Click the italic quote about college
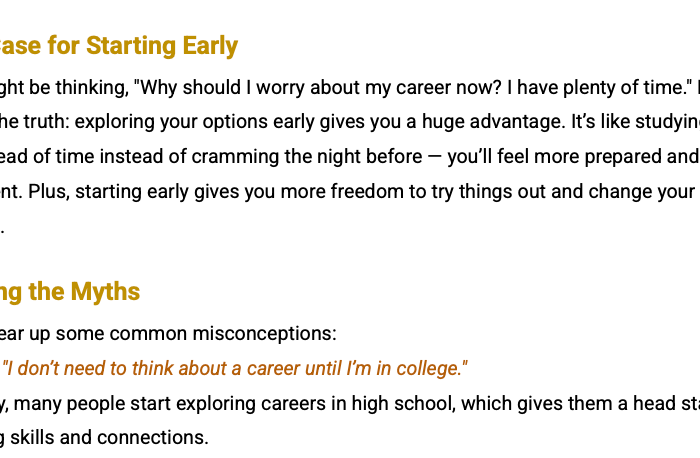The image size is (700, 458). point(235,368)
